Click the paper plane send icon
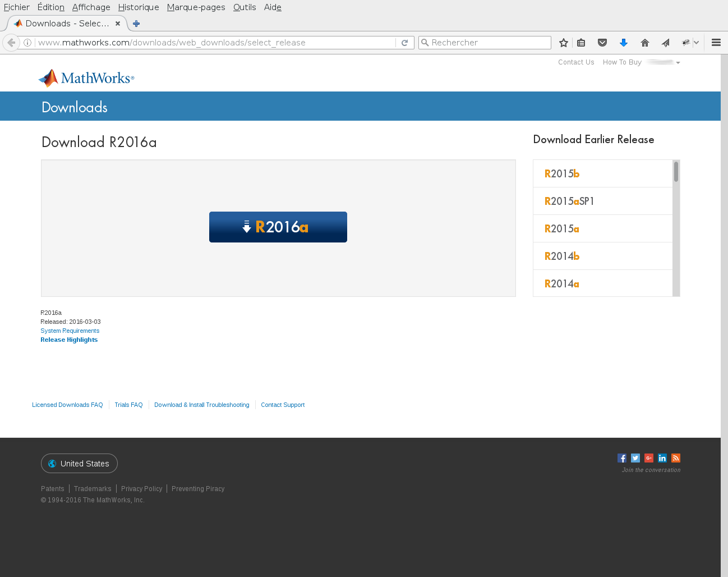The height and width of the screenshot is (577, 728). tap(666, 43)
